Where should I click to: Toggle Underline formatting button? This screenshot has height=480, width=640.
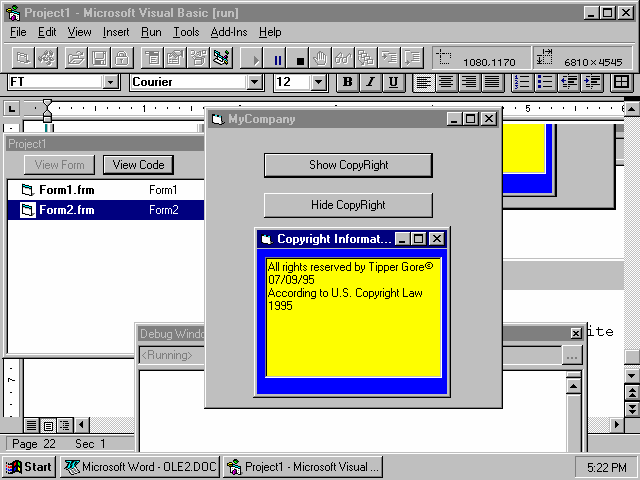393,82
